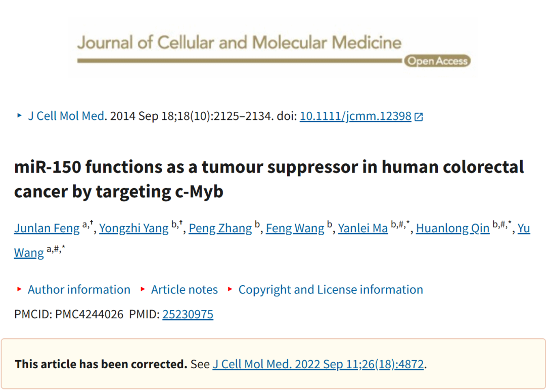This screenshot has width=546, height=392.
Task: Click the red triangle beside Copyright and License
Action: pyautogui.click(x=230, y=289)
